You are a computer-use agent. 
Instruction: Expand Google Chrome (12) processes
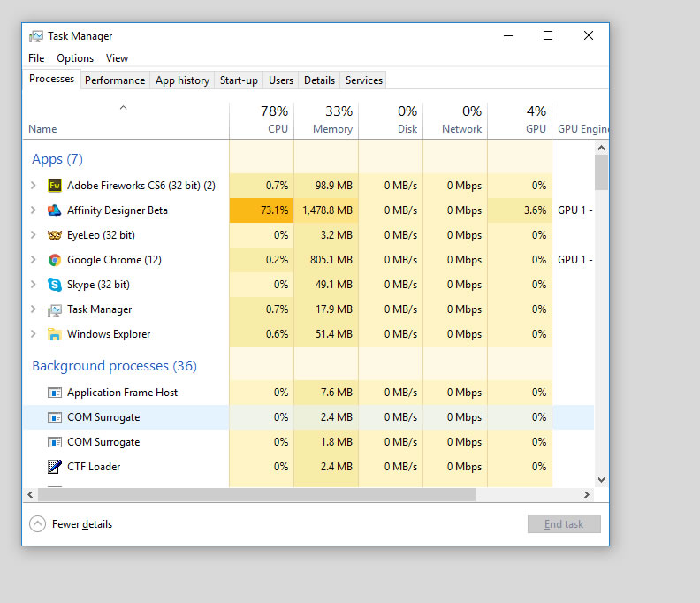pyautogui.click(x=33, y=260)
